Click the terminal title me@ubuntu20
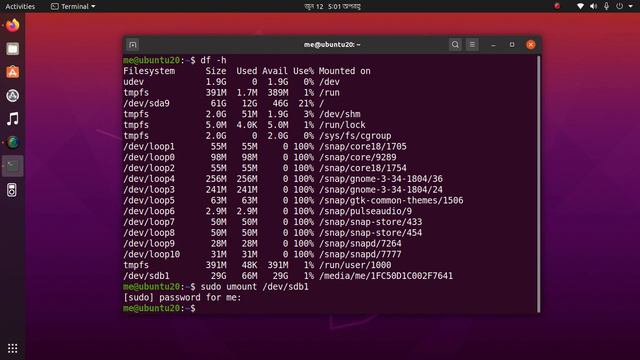Screen dimensions: 640x360 (x=332, y=44)
